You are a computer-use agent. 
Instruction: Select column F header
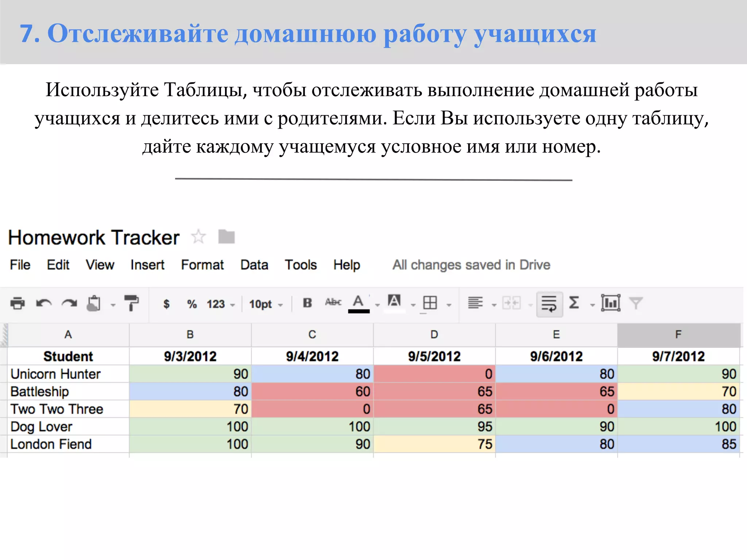tap(678, 335)
